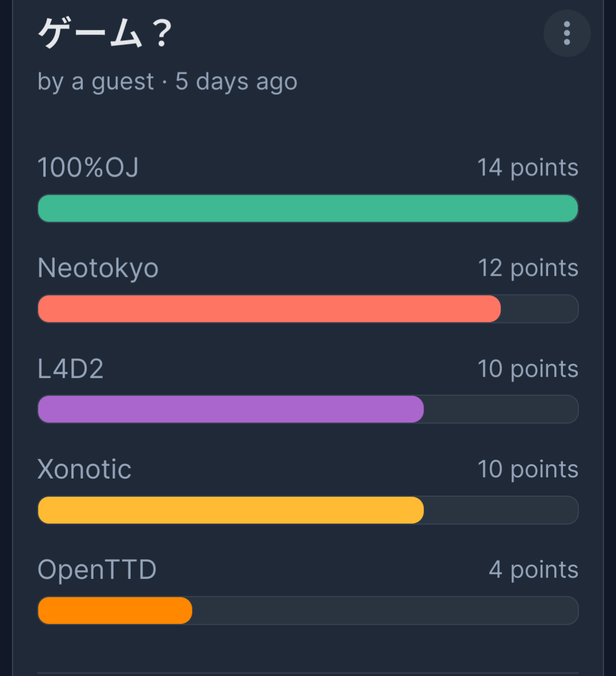Click the "4 points" score text

click(533, 570)
